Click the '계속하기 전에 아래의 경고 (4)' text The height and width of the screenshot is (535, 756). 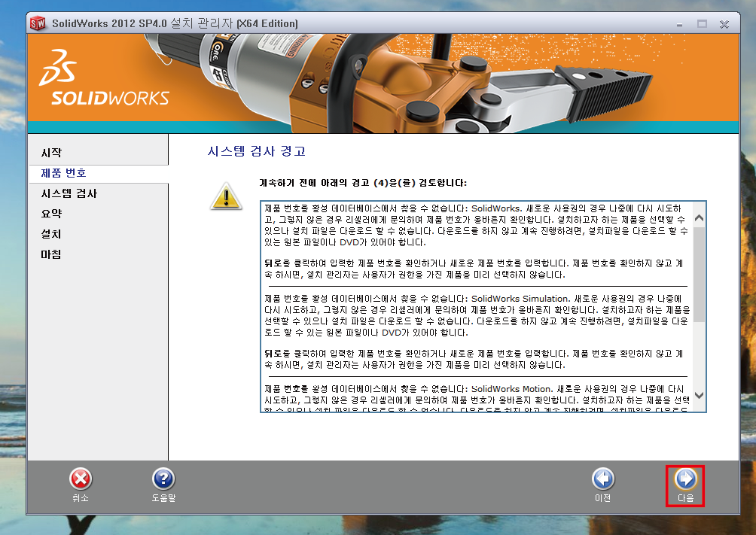click(x=363, y=183)
